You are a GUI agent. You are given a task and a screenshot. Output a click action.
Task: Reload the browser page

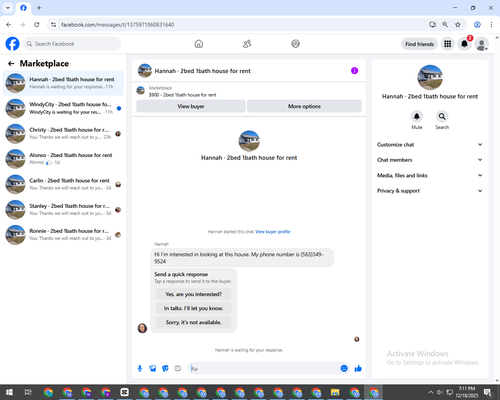(37, 24)
